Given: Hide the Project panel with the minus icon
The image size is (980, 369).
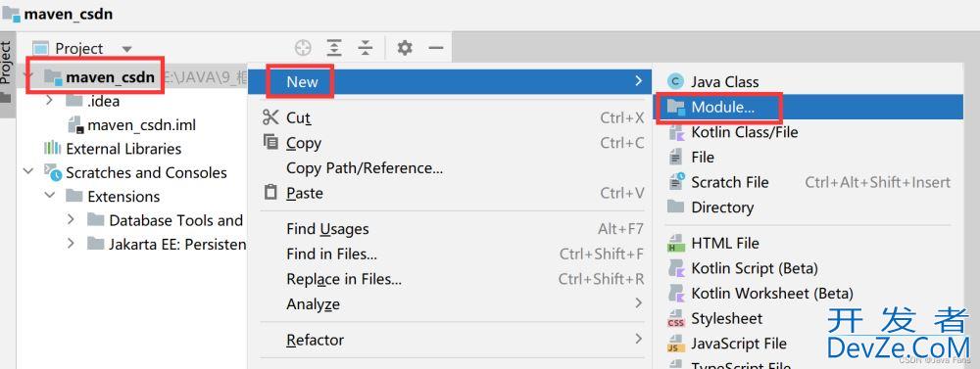Looking at the screenshot, I should coord(436,48).
